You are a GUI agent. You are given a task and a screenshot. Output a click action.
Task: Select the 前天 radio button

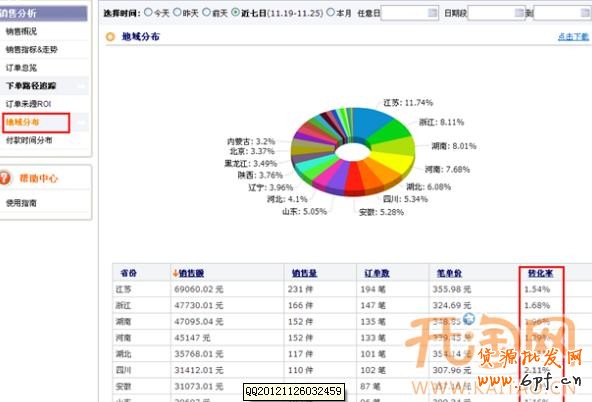coord(206,12)
